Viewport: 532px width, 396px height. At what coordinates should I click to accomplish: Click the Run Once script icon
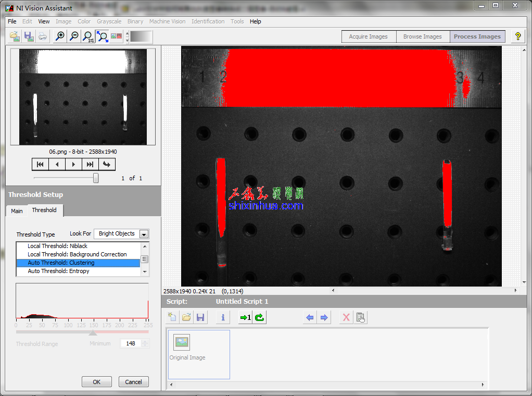(245, 317)
